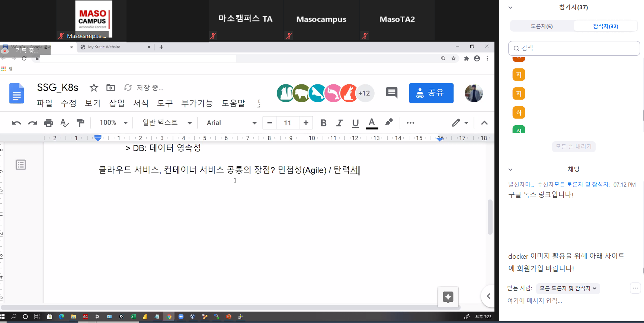Screen dimensions: 644x323
Task: Click the highlight color pen tool
Action: [389, 122]
